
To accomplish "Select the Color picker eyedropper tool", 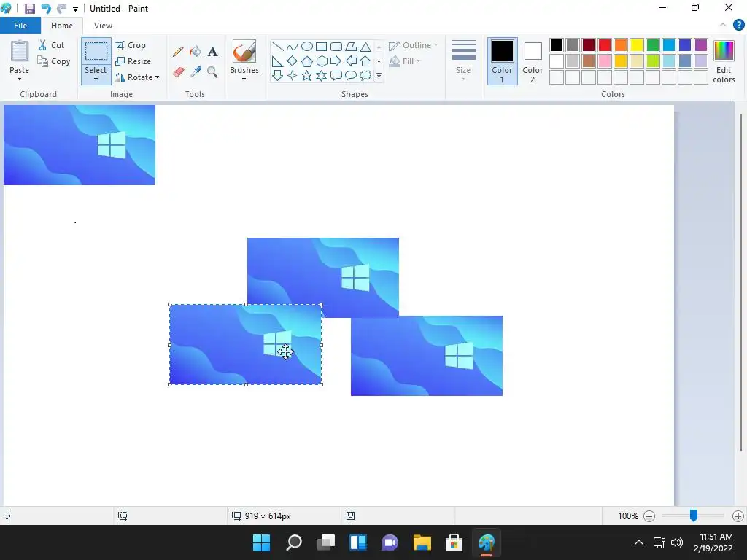I will [196, 72].
